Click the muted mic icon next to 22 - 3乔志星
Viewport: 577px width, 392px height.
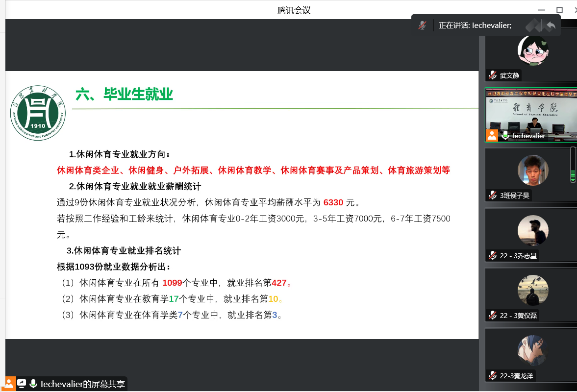493,256
